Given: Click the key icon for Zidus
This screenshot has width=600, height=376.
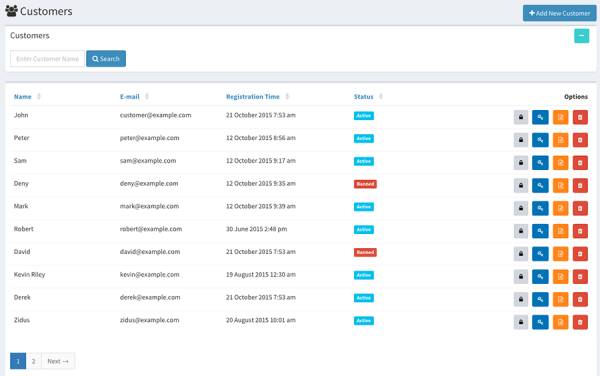Looking at the screenshot, I should click(540, 322).
